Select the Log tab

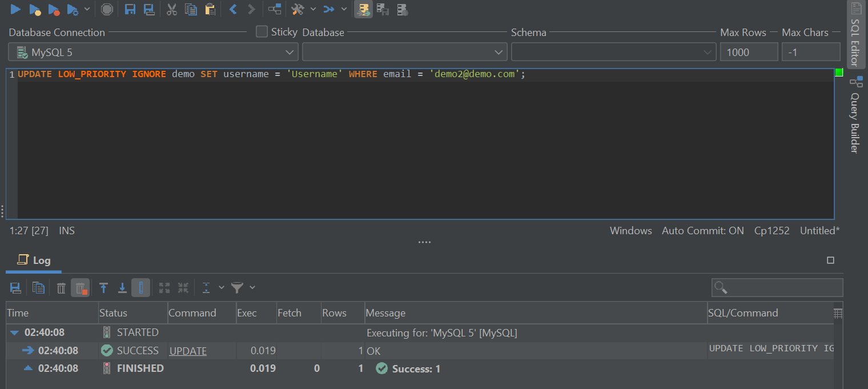pyautogui.click(x=33, y=260)
